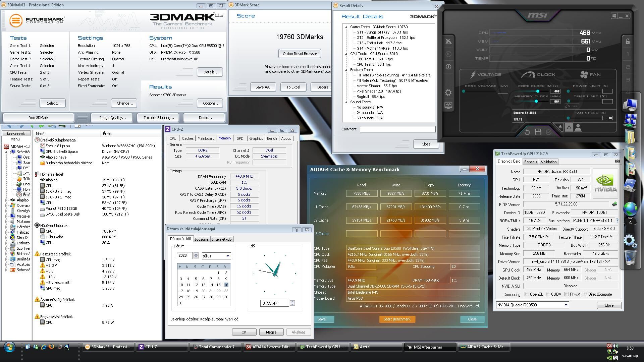Screen dimensions: 644x362
Task: Click the MSI dragon logo icon in Afterburner
Action: tap(448, 41)
